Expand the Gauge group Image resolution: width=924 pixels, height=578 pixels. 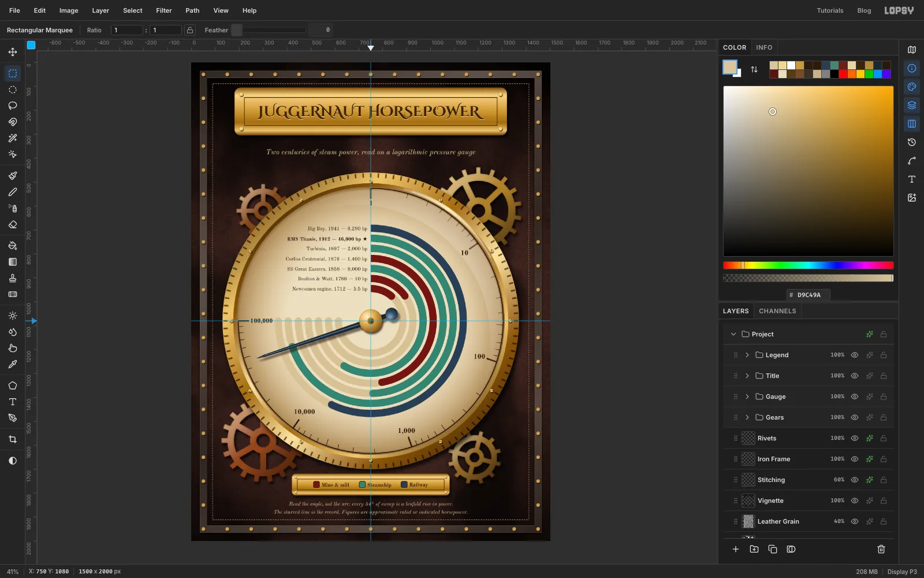[x=747, y=397]
